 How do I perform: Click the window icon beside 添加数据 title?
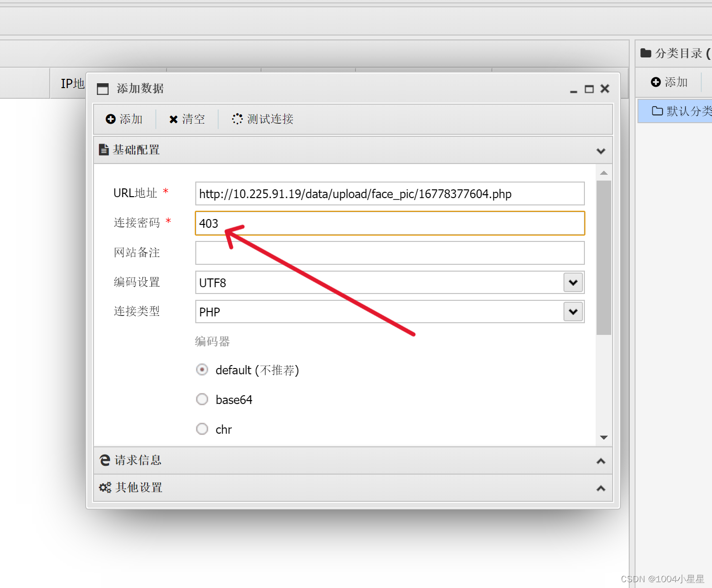click(x=103, y=89)
